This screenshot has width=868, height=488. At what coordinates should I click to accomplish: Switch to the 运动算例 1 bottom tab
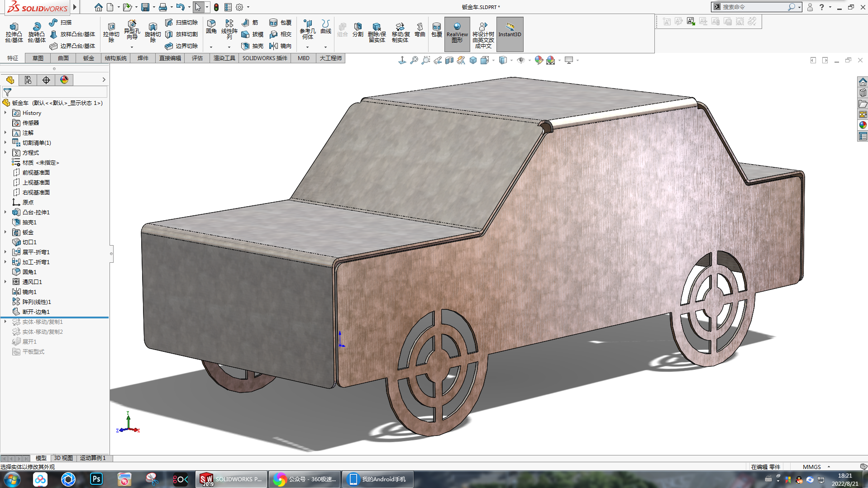click(92, 458)
